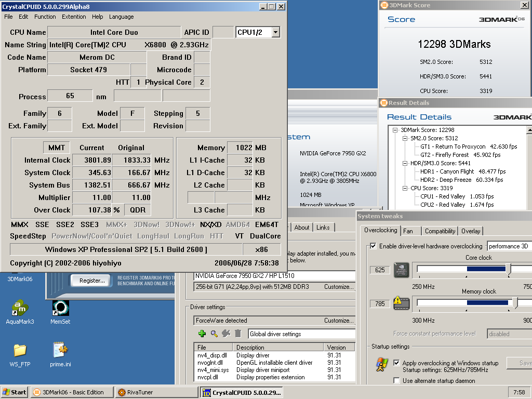Screen dimensions: 532x399
Task: Switch to 3DMark06 - Basic Edition taskbar button
Action: pos(72,392)
